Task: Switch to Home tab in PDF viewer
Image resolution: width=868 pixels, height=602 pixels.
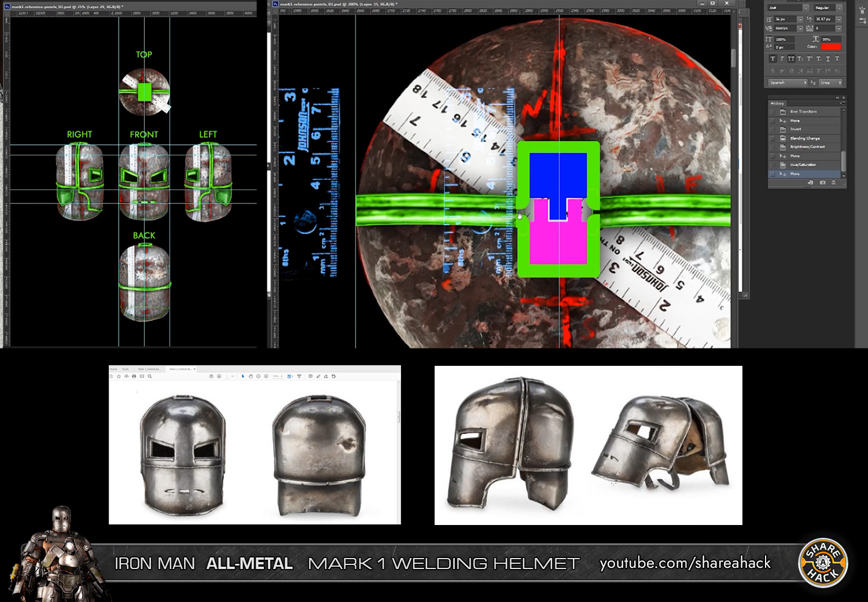Action: point(113,369)
